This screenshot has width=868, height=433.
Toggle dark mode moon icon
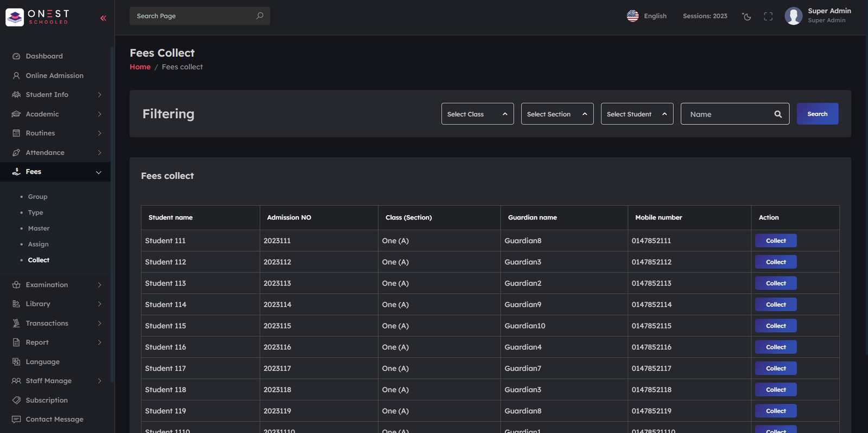tap(746, 16)
